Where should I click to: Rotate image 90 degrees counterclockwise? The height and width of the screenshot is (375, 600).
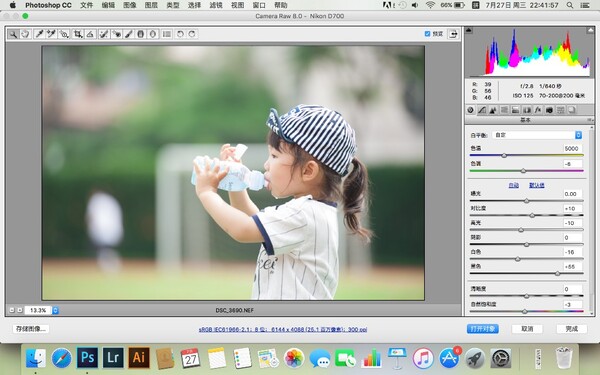[179, 34]
